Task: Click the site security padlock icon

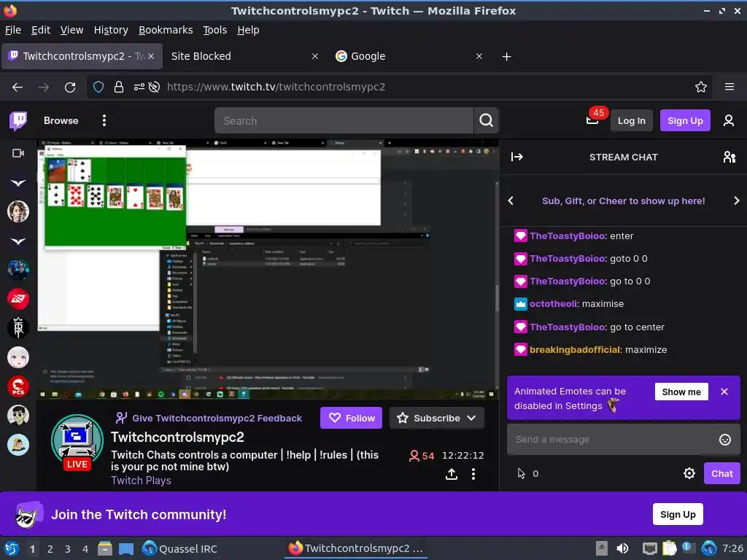Action: (x=119, y=87)
